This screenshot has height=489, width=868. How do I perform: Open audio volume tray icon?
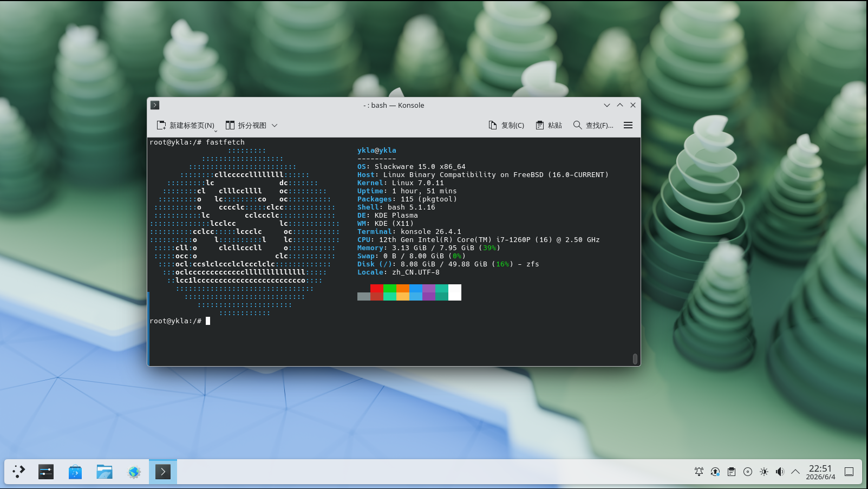point(780,472)
